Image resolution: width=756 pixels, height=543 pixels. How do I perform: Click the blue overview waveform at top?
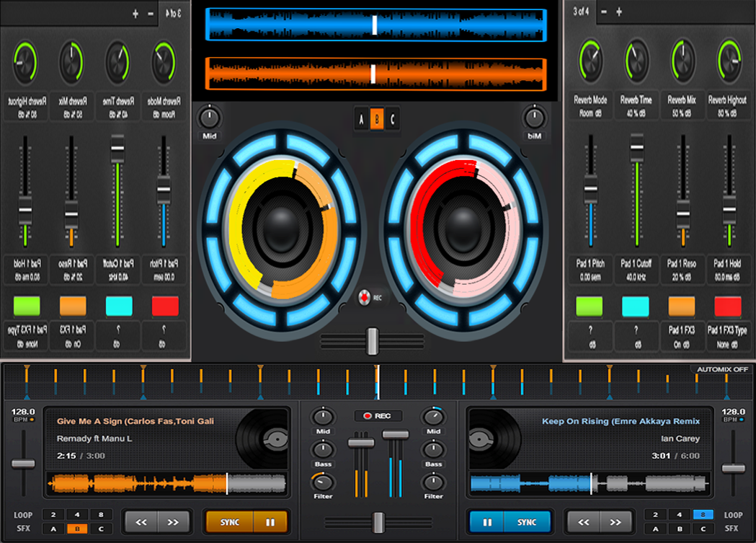click(376, 25)
